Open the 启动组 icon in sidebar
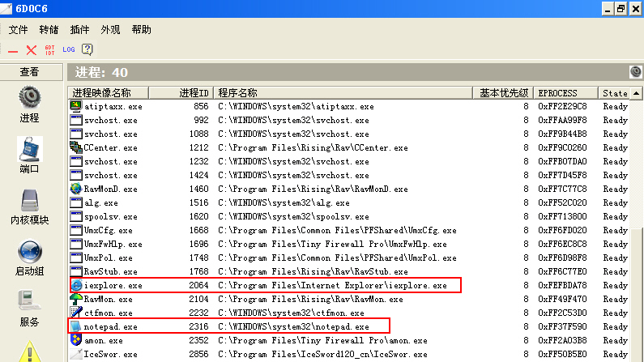Screen dimensions: 644x362 tap(29, 252)
